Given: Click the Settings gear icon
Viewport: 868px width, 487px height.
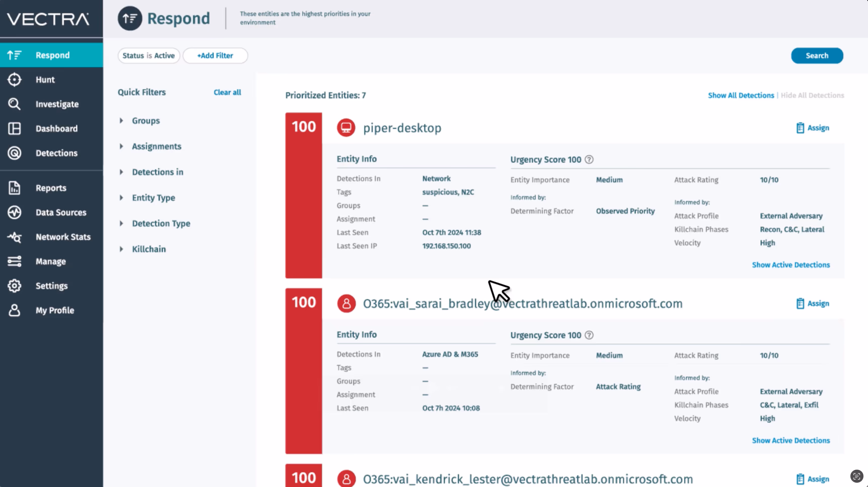Looking at the screenshot, I should [14, 286].
